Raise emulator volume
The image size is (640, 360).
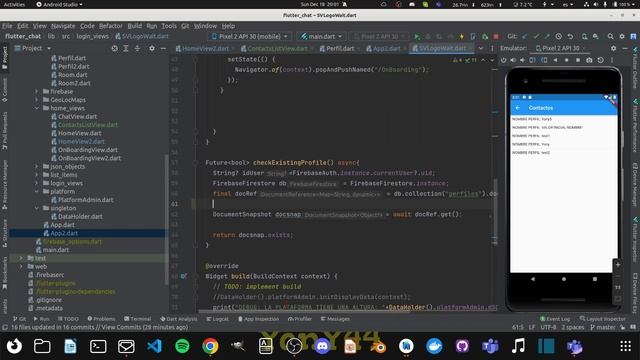[513, 60]
